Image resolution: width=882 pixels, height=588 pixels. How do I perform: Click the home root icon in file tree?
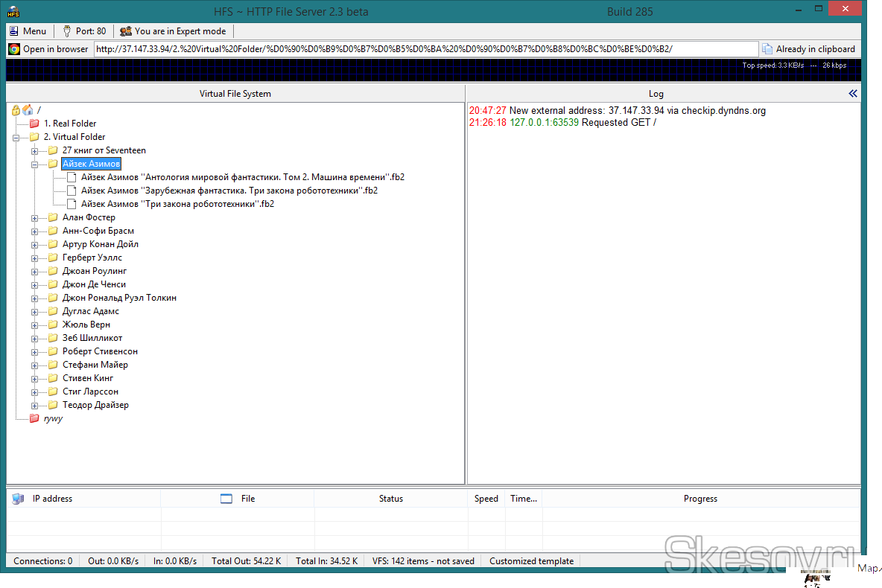click(x=28, y=110)
